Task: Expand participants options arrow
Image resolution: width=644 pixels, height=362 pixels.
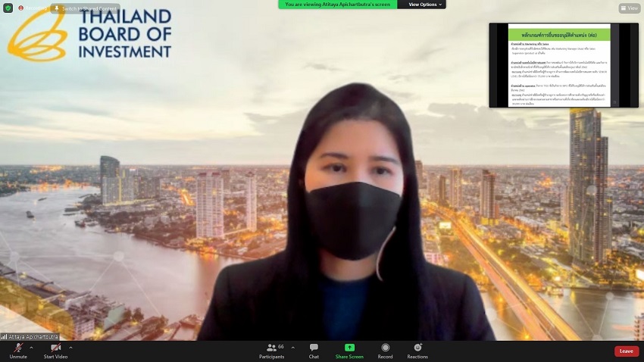Action: tap(293, 348)
